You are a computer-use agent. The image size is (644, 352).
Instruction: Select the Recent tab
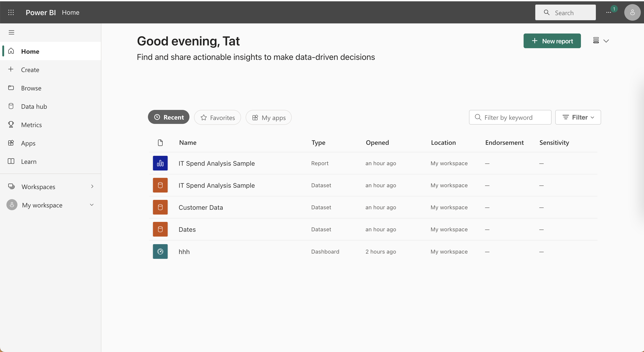coord(169,117)
